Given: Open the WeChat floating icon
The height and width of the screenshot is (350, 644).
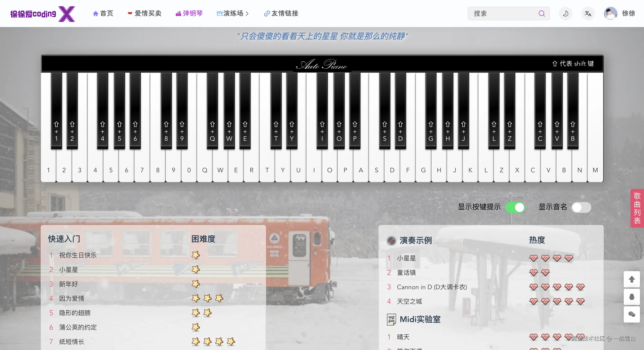Looking at the screenshot, I should click(x=631, y=314).
